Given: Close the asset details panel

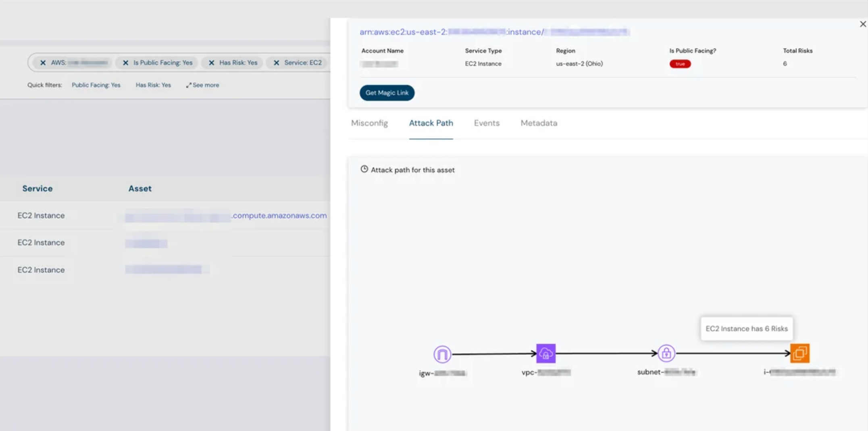Looking at the screenshot, I should (862, 24).
